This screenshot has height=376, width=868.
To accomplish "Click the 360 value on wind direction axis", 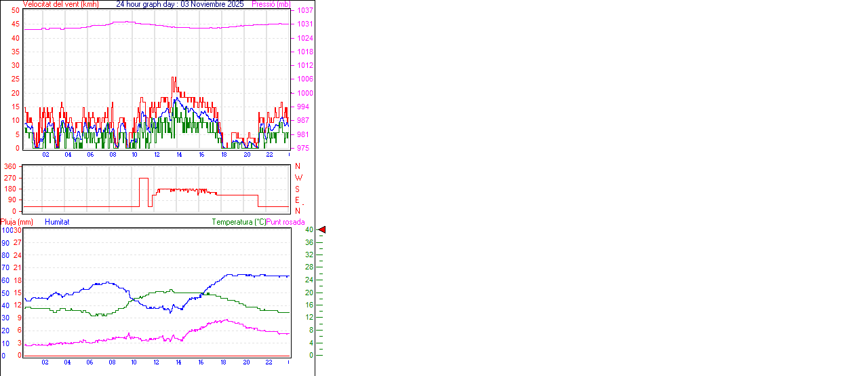I will point(10,166).
